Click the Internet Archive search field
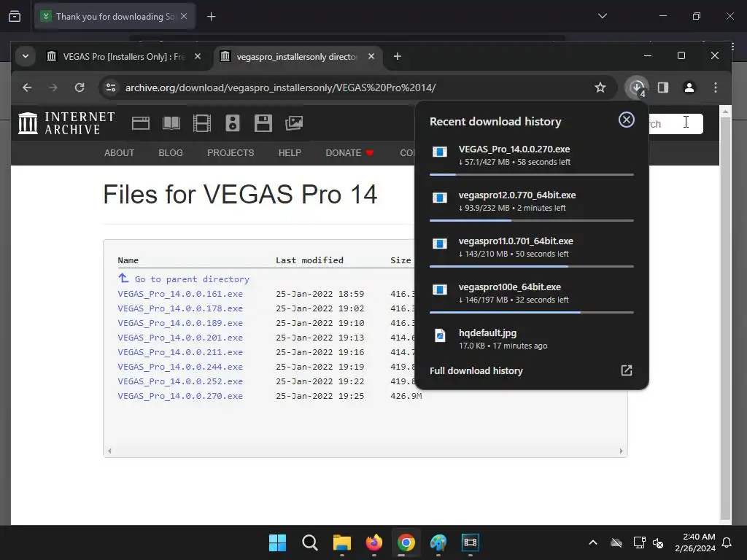Image resolution: width=747 pixels, height=560 pixels. click(676, 124)
